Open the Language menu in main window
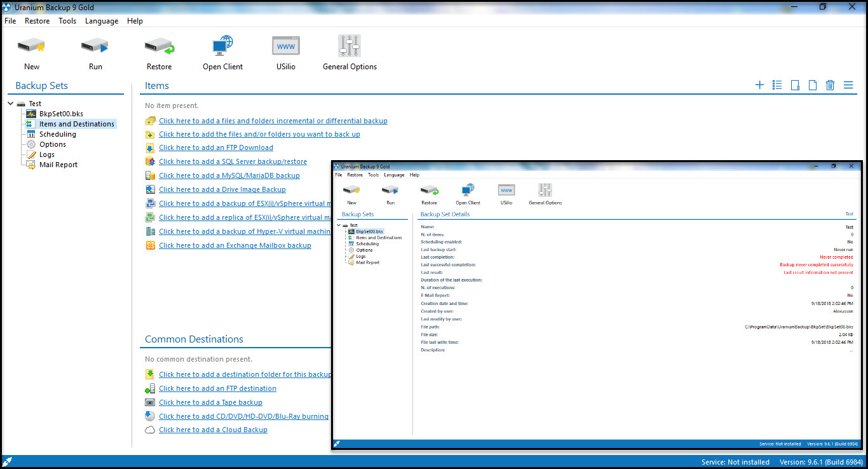The image size is (868, 469). (102, 21)
